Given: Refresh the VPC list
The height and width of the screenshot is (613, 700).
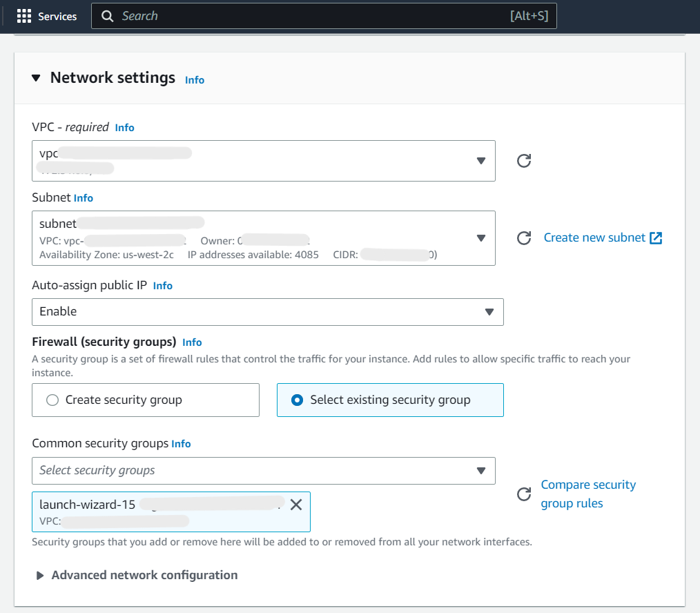Looking at the screenshot, I should pyautogui.click(x=524, y=161).
